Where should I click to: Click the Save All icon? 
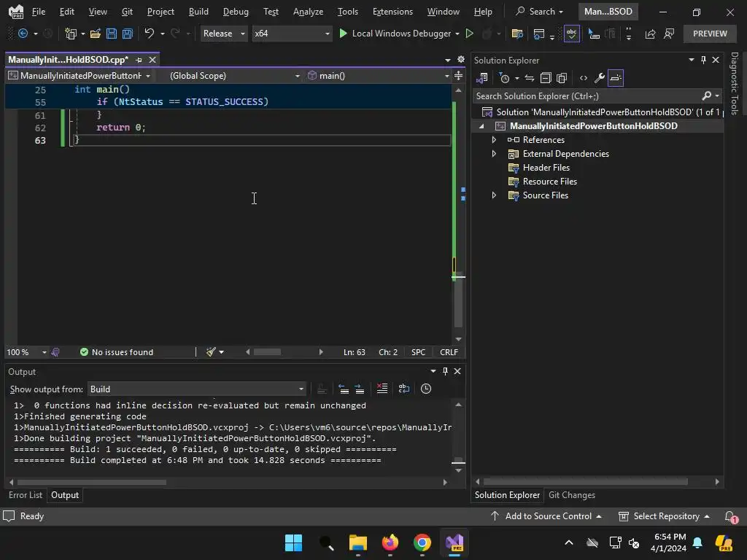(127, 34)
